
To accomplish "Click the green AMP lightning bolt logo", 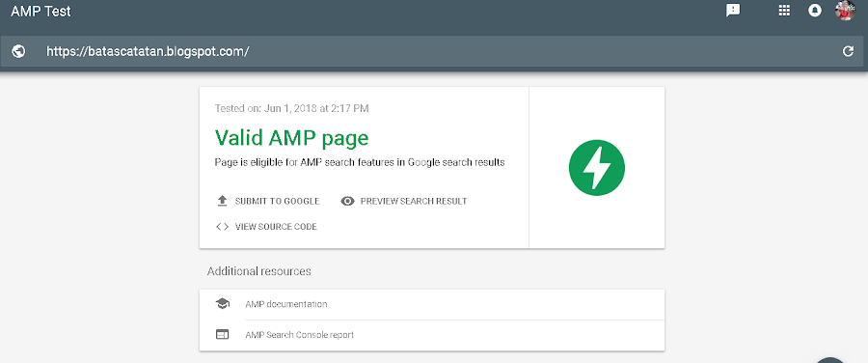I will click(597, 168).
